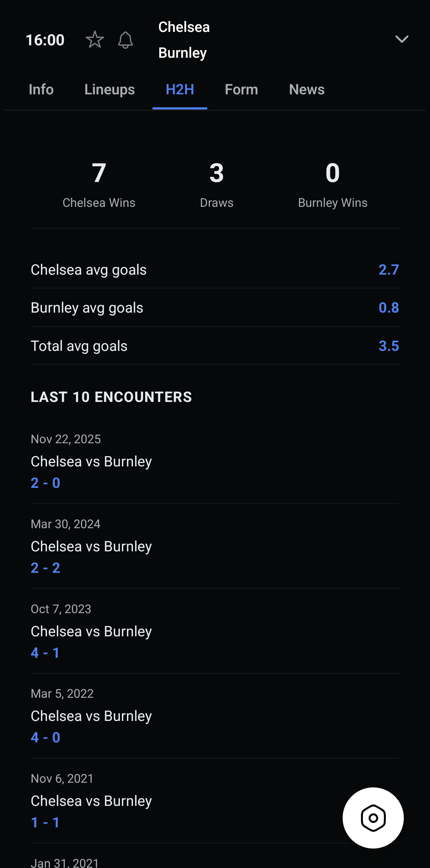Tap the Chelsea team name in header
This screenshot has height=868, width=430.
pos(184,27)
